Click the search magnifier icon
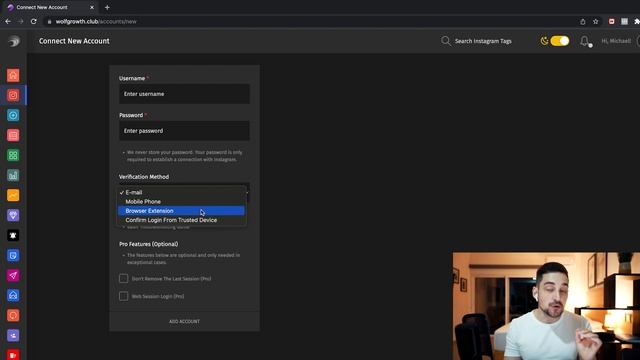 coord(446,41)
